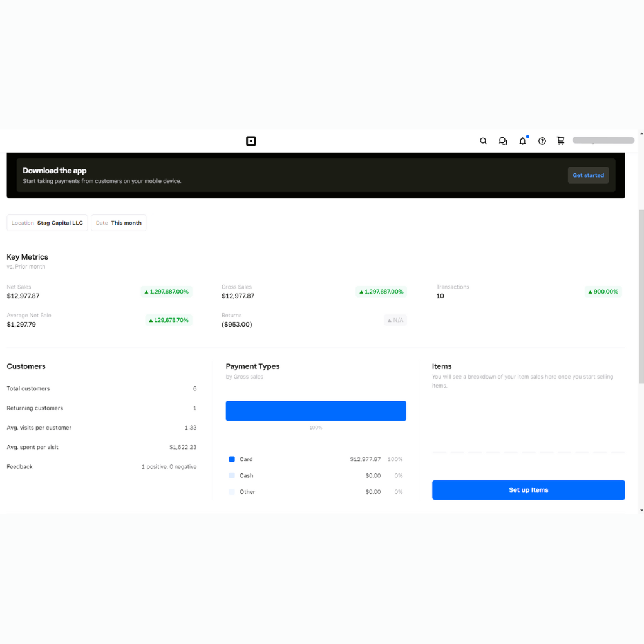Image resolution: width=644 pixels, height=644 pixels.
Task: Click the Set up Items button
Action: [528, 490]
